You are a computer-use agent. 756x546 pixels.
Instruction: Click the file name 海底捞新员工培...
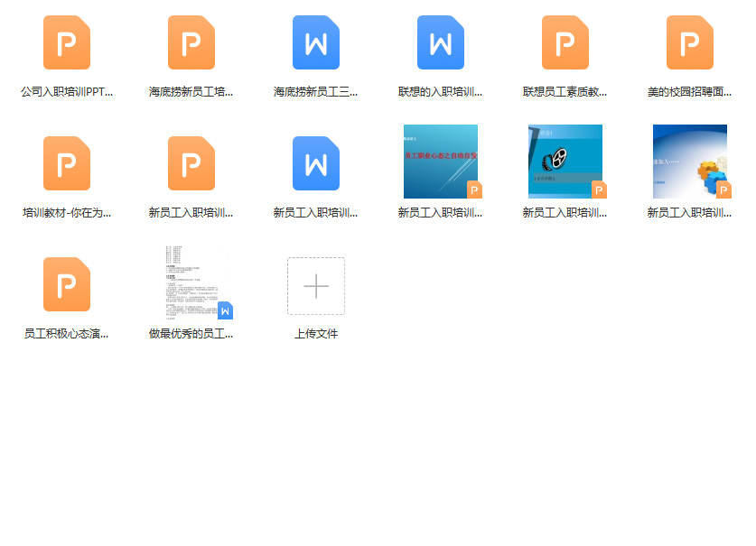click(x=191, y=91)
